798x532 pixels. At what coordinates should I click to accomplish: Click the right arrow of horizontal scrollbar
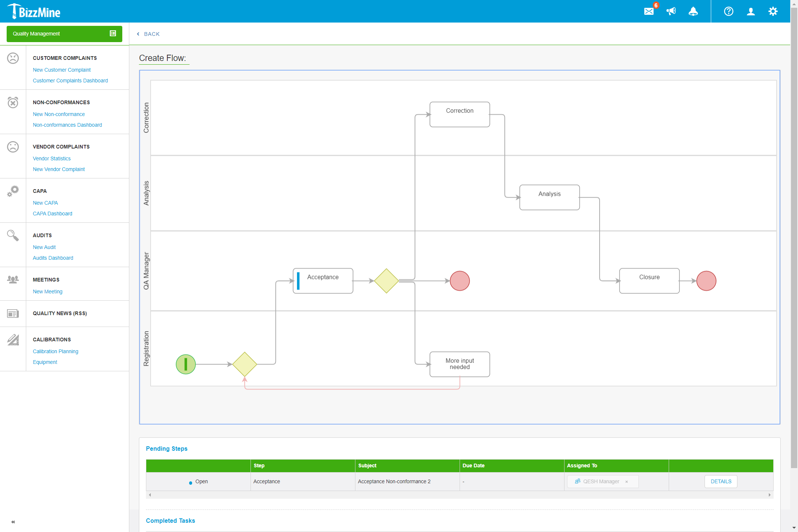coord(770,495)
